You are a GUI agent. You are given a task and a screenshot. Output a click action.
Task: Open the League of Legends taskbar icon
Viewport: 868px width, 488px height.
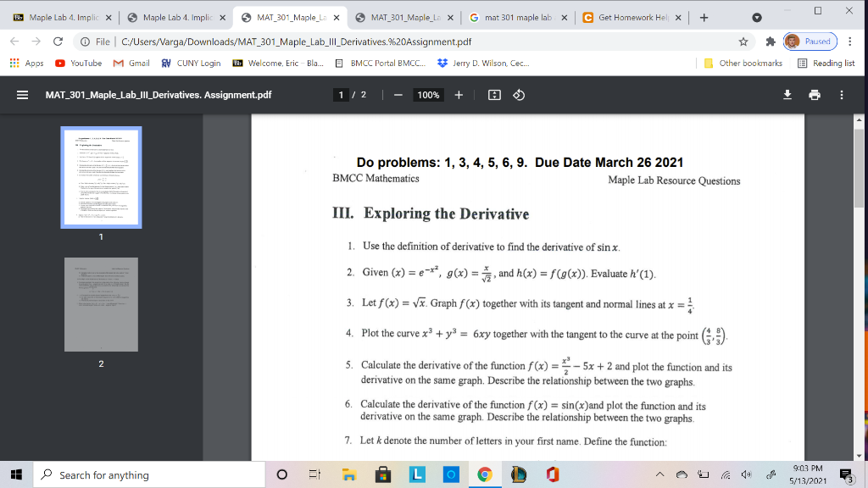(519, 474)
